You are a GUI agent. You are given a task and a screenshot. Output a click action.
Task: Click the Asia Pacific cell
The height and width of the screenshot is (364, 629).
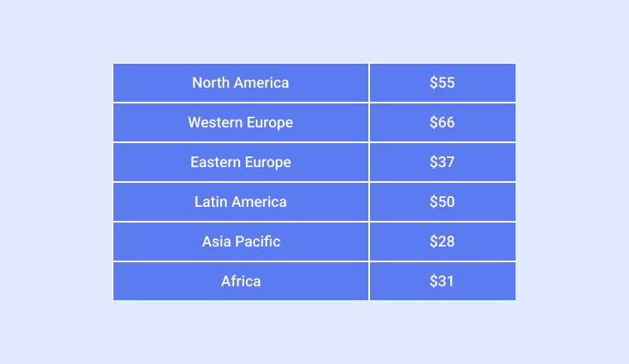241,242
